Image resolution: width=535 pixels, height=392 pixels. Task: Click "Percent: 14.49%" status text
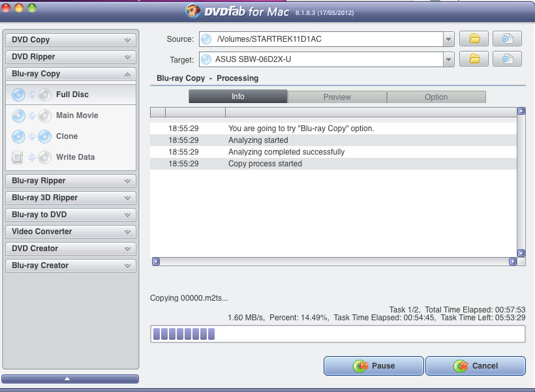(x=299, y=318)
